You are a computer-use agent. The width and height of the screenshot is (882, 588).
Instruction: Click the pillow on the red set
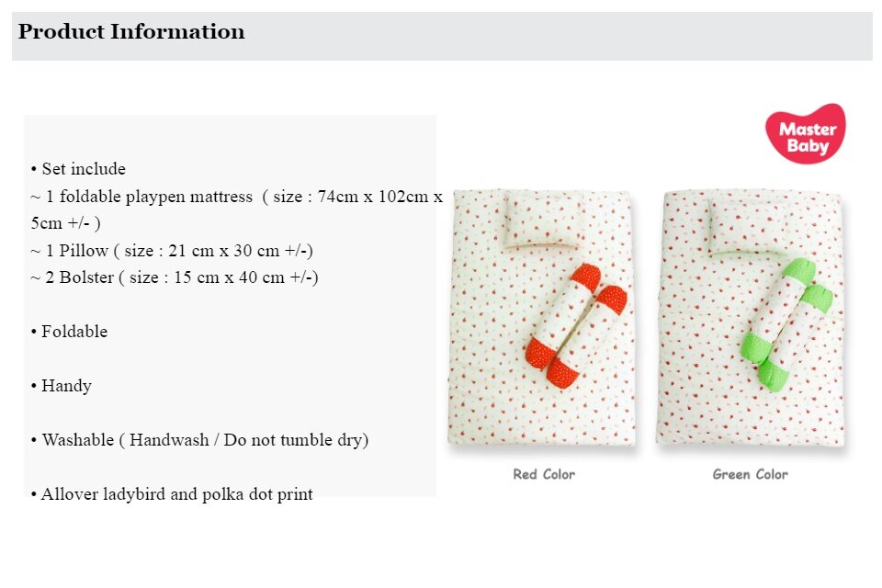541,220
